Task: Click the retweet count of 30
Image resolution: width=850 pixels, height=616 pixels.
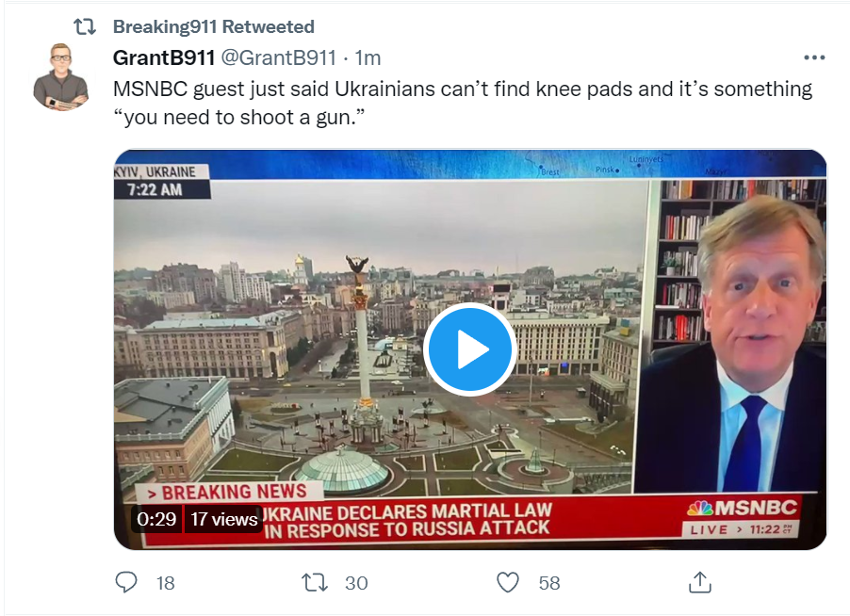Action: click(356, 583)
